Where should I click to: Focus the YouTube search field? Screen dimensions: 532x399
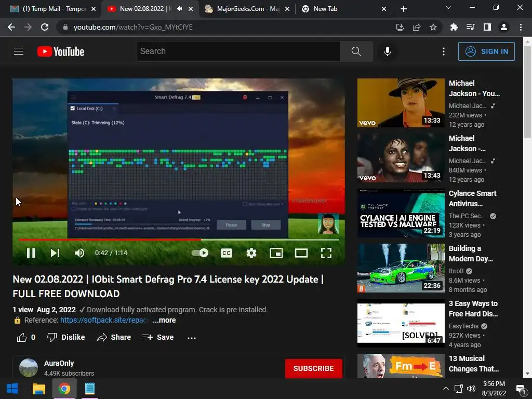pyautogui.click(x=238, y=51)
